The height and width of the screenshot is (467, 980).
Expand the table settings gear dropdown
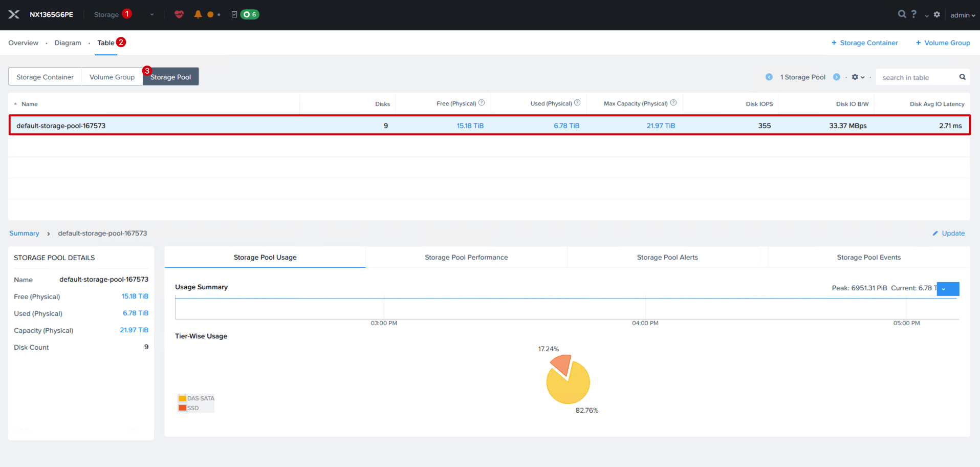pos(858,77)
